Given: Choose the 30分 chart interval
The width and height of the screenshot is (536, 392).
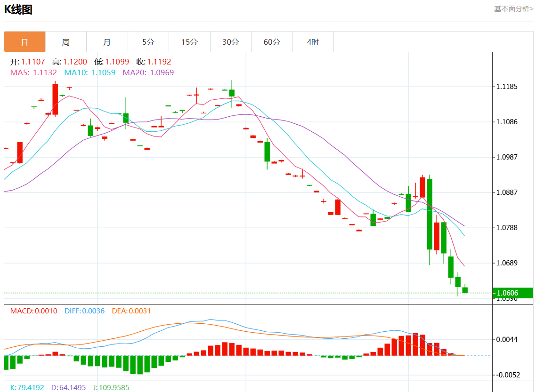Looking at the screenshot, I should coord(230,42).
